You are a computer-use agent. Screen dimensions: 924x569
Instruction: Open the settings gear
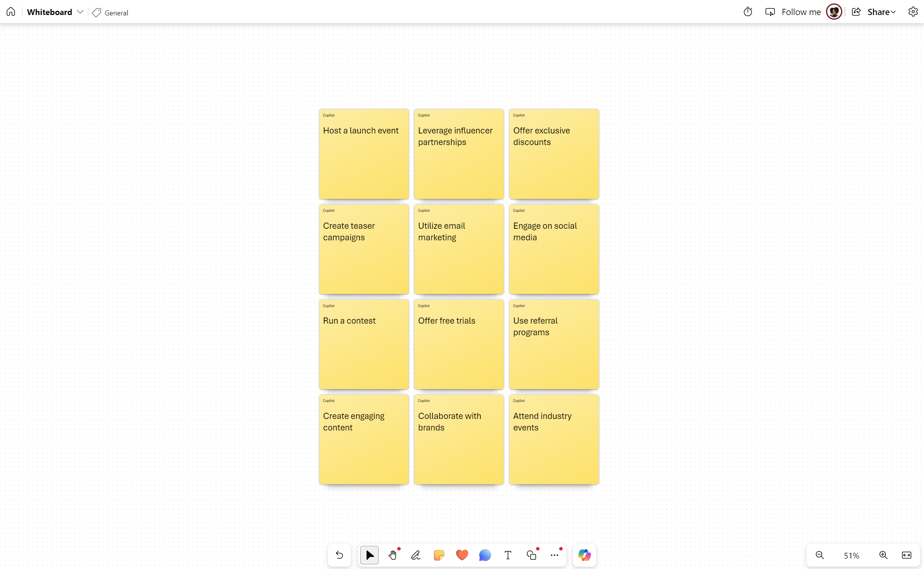(913, 12)
